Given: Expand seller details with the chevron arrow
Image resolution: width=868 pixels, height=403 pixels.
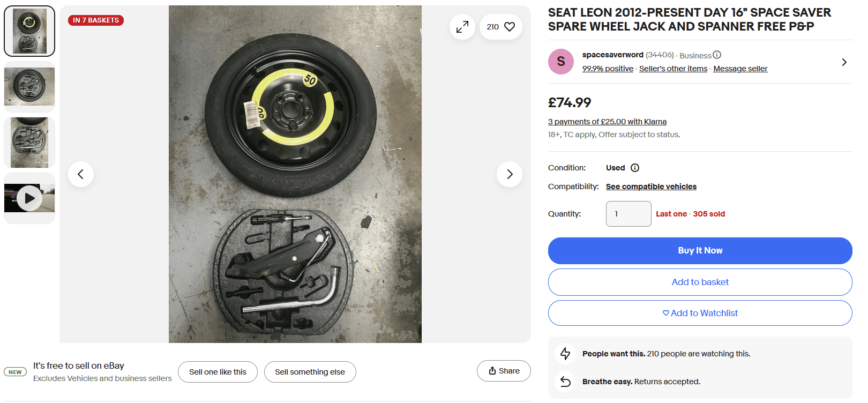Looking at the screenshot, I should (844, 62).
